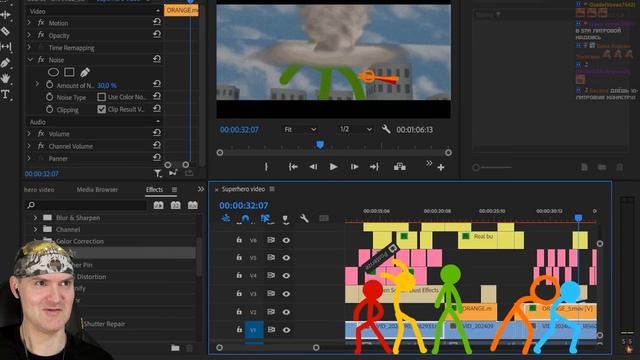Expand Motion effect properties
This screenshot has width=640, height=360.
(29, 23)
